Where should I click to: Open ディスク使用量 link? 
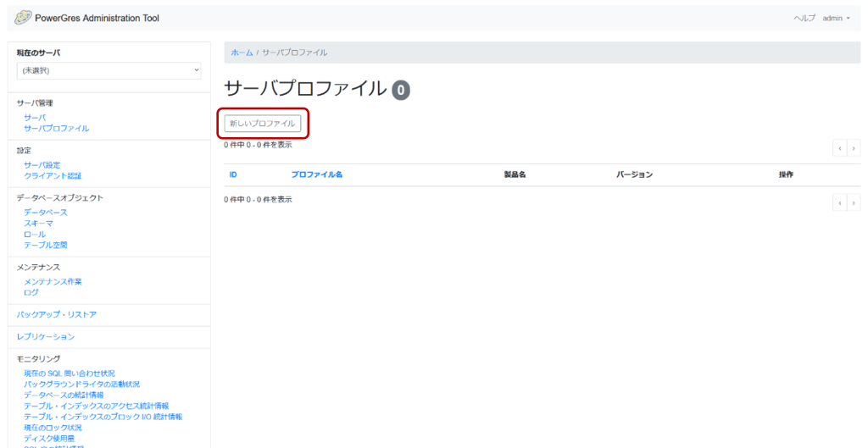coord(49,439)
